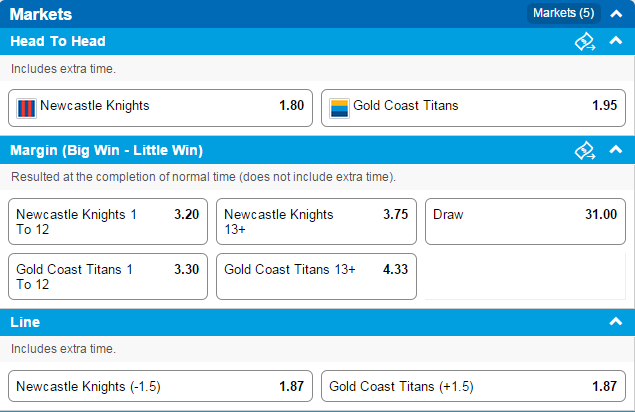This screenshot has width=635, height=412.
Task: Choose Newcastle Knights (-1.5) line bet
Action: point(160,386)
